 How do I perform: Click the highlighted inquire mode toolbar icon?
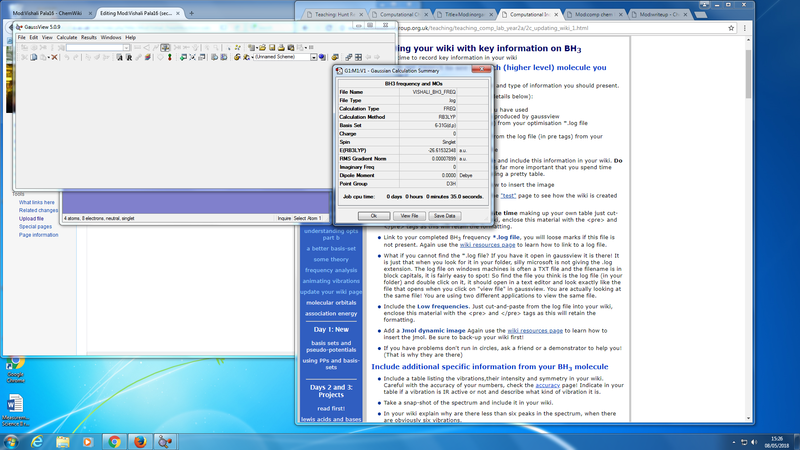coord(165,47)
